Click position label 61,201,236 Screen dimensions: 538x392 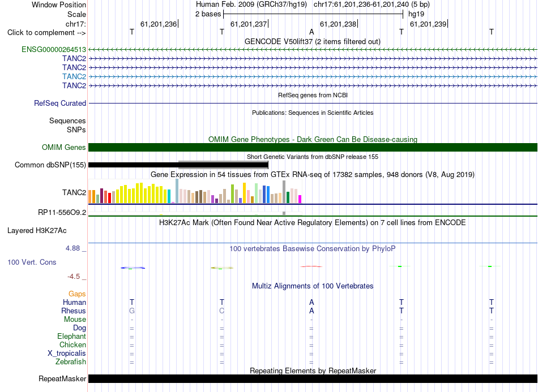[x=159, y=24]
